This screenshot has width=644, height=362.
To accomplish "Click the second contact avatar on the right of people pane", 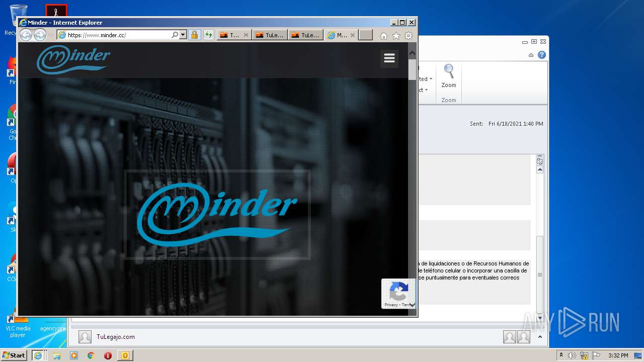I will [524, 337].
